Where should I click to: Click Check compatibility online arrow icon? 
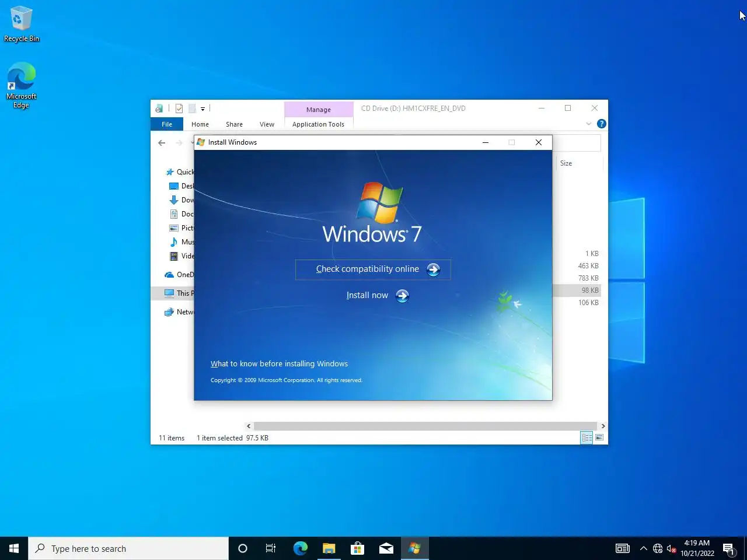pos(433,269)
